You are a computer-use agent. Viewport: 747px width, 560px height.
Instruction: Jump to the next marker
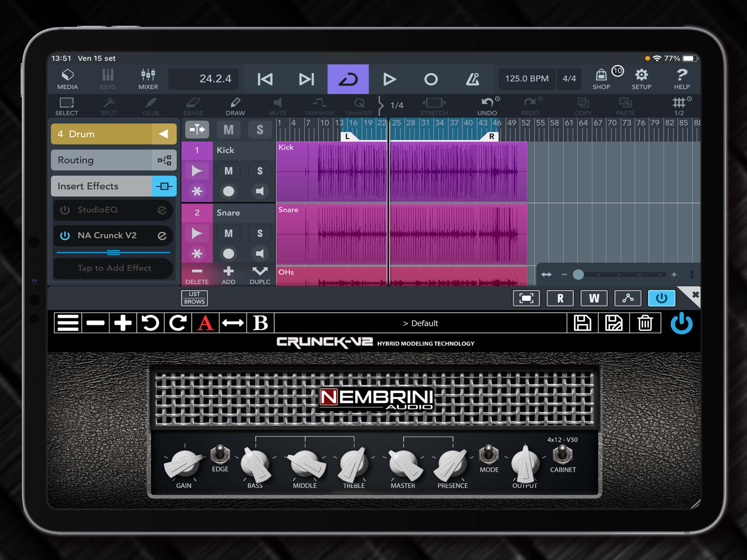[x=307, y=79]
